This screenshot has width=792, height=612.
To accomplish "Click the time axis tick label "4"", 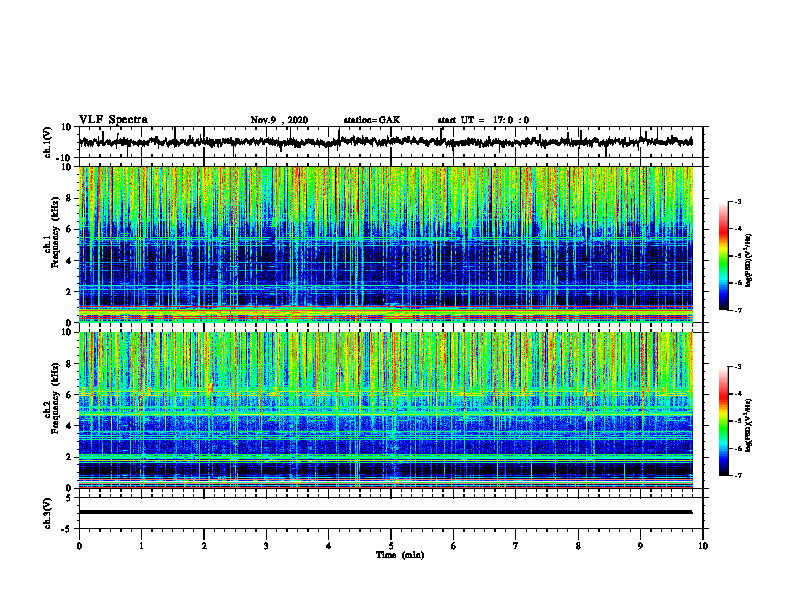I will 329,546.
